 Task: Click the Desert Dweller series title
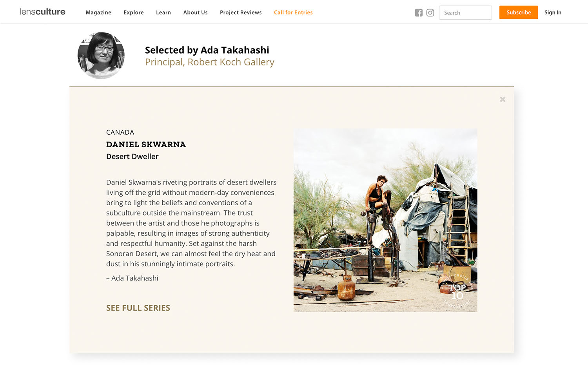pyautogui.click(x=132, y=156)
